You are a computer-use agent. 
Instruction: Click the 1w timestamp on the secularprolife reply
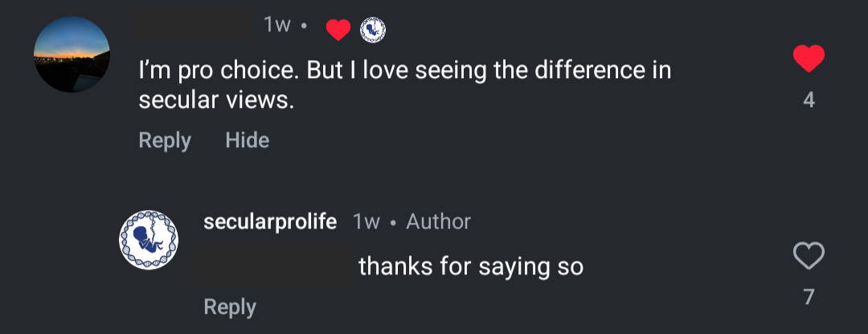[x=366, y=221]
